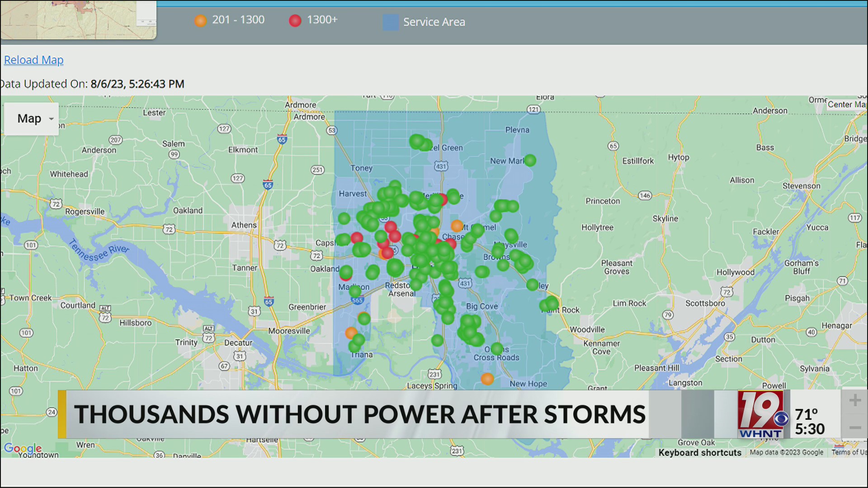Toggle the 201-1300 outage legend dot
The width and height of the screenshot is (868, 488).
tap(201, 20)
